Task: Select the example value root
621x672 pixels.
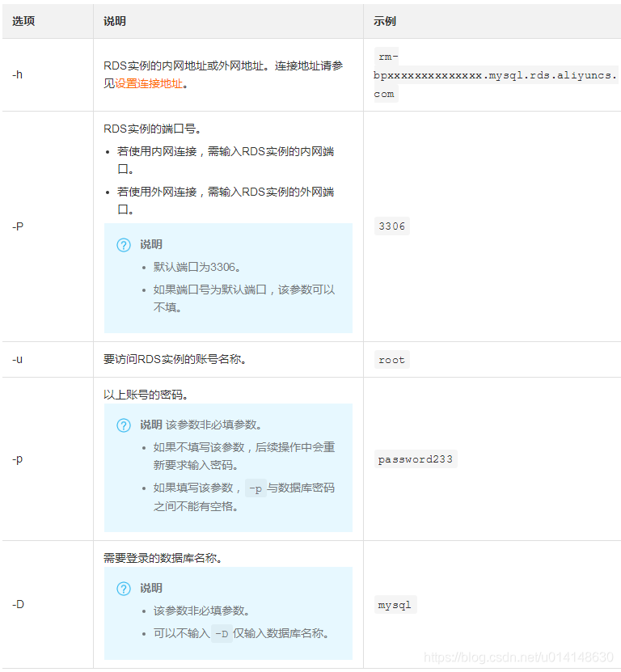Action: coord(391,360)
